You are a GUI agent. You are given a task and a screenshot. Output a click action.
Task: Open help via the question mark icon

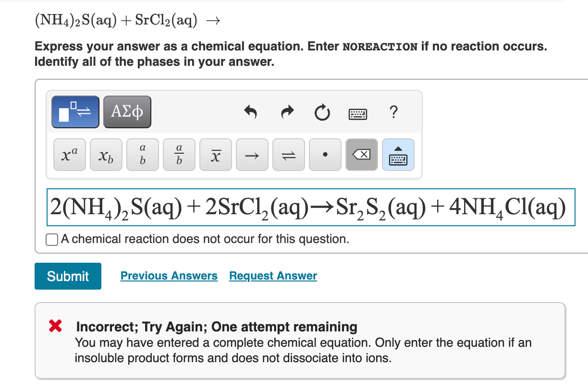393,112
